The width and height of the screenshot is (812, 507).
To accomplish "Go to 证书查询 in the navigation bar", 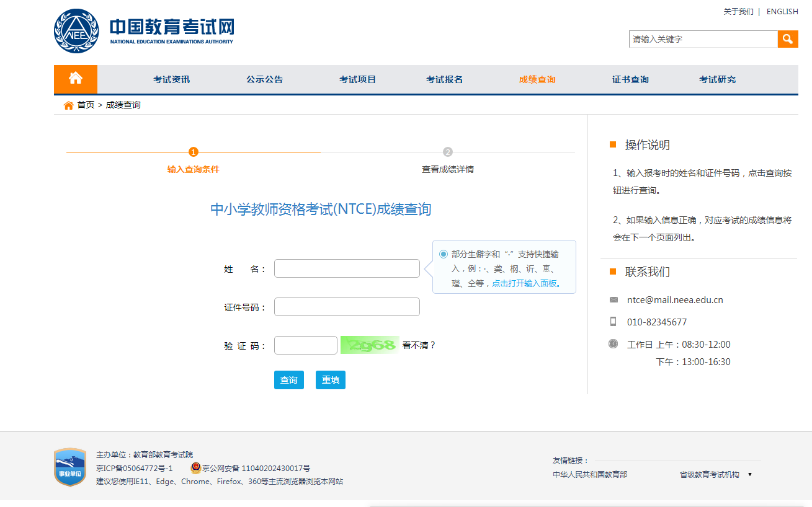I will point(630,79).
